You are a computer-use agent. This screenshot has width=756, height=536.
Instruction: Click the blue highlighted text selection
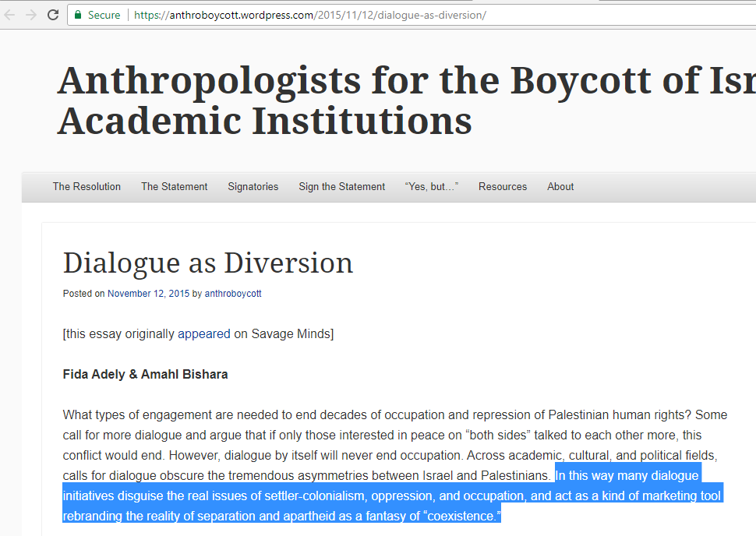coord(390,496)
